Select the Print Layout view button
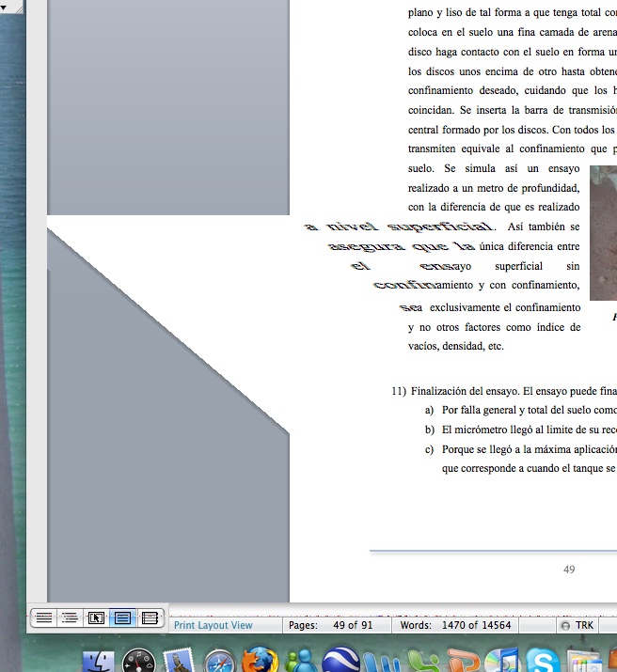Image resolution: width=617 pixels, height=672 pixels. (x=122, y=618)
